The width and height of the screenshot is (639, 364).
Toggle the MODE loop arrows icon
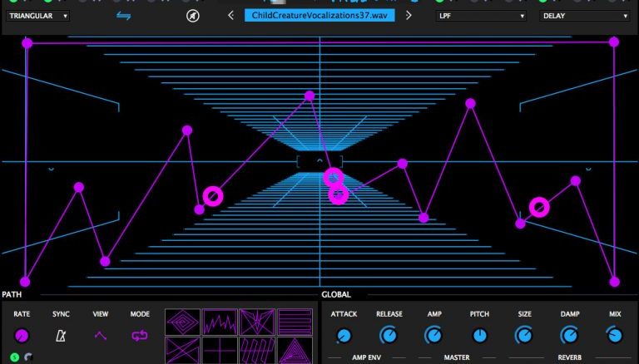(x=140, y=336)
